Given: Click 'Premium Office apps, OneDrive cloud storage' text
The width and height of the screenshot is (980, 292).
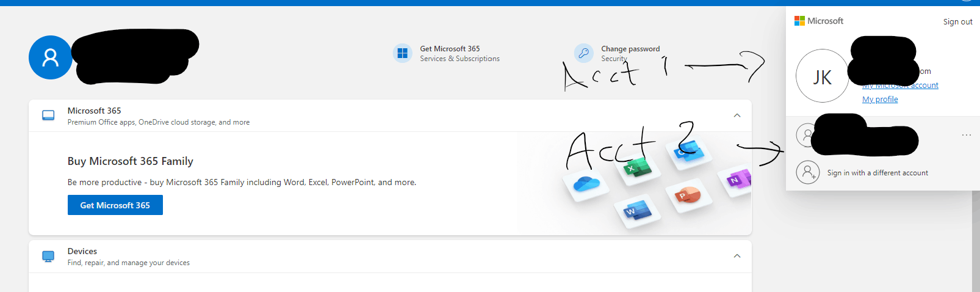Looking at the screenshot, I should pyautogui.click(x=159, y=122).
